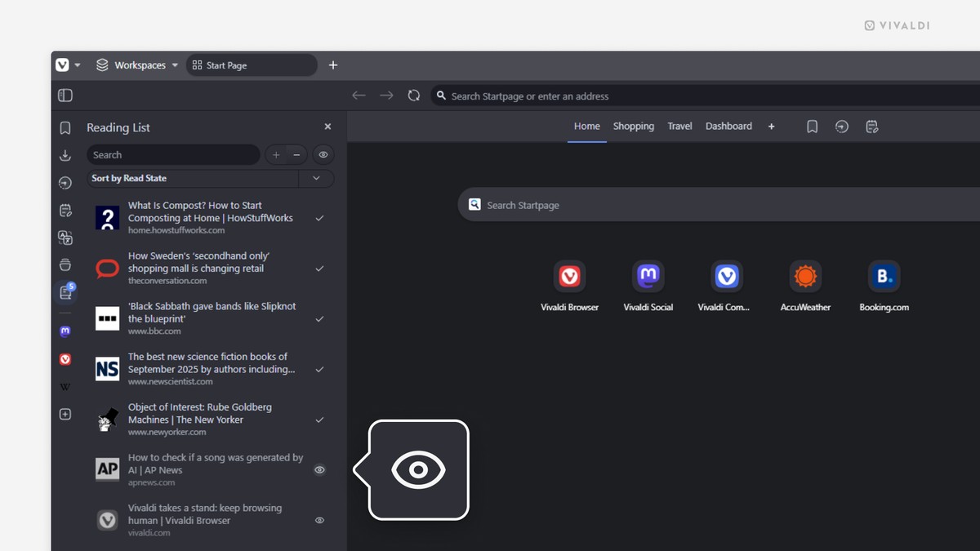This screenshot has height=551, width=980.
Task: Open the History panel in the sidebar
Action: [x=65, y=183]
